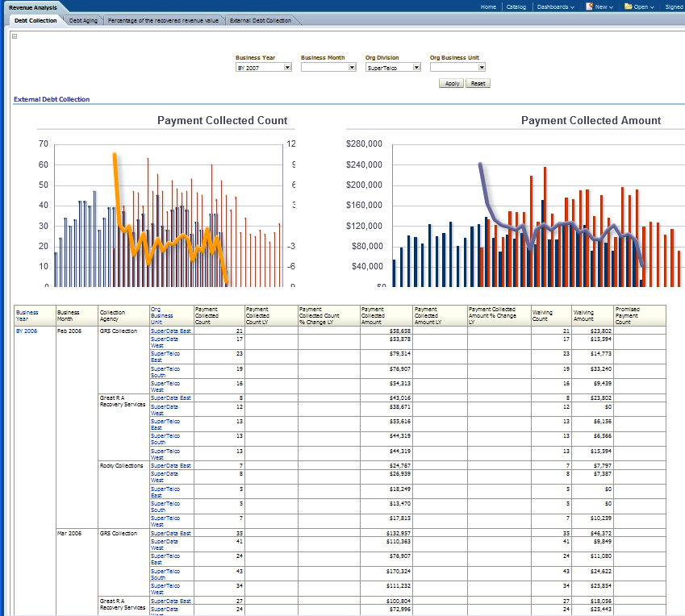Click the BY 2006 link in table

tap(27, 331)
